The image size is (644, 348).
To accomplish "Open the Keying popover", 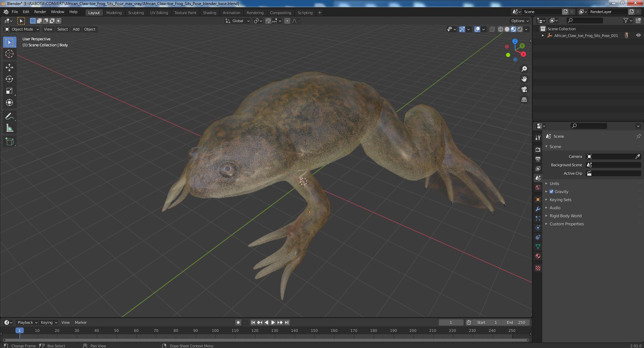I will coord(49,322).
